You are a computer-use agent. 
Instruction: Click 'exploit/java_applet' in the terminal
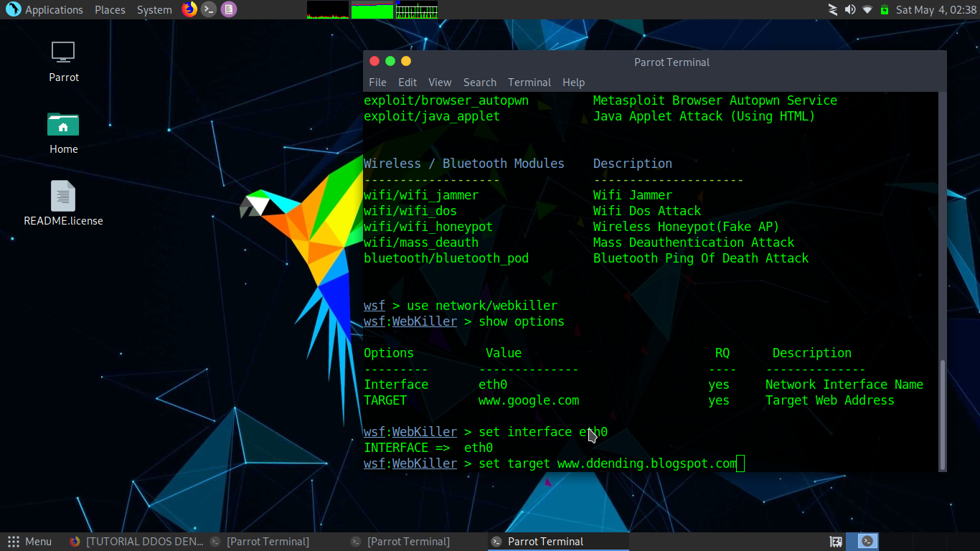[x=432, y=116]
